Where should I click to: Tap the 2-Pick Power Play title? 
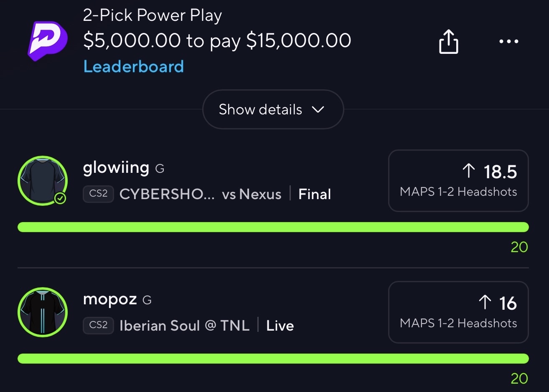[152, 15]
